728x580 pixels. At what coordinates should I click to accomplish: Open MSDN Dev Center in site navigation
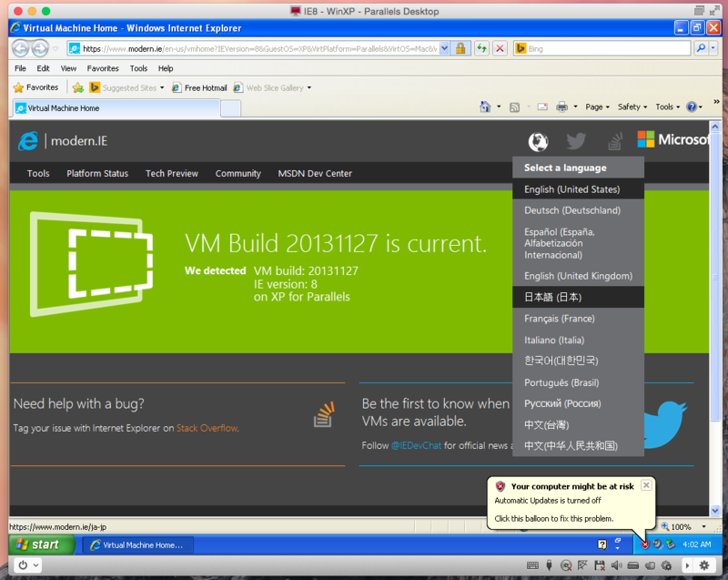point(315,174)
